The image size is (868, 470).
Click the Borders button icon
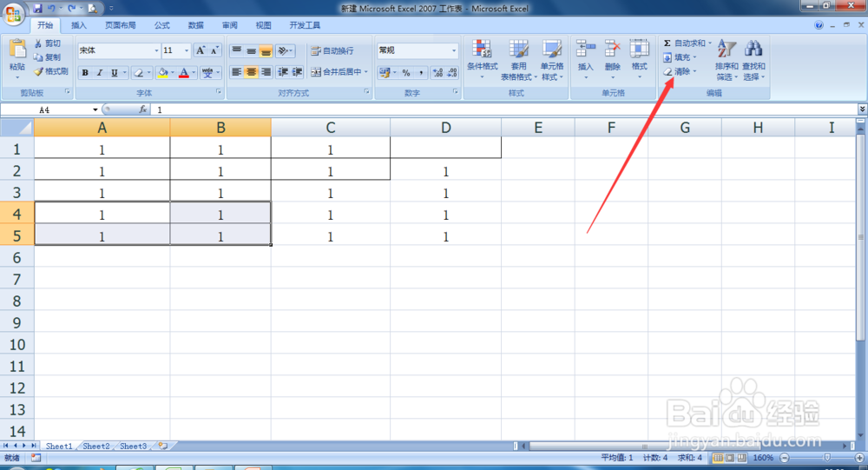139,73
